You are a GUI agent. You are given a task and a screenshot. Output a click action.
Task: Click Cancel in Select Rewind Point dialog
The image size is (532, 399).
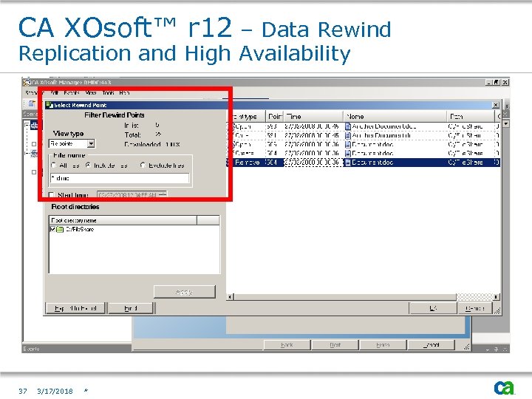point(474,308)
